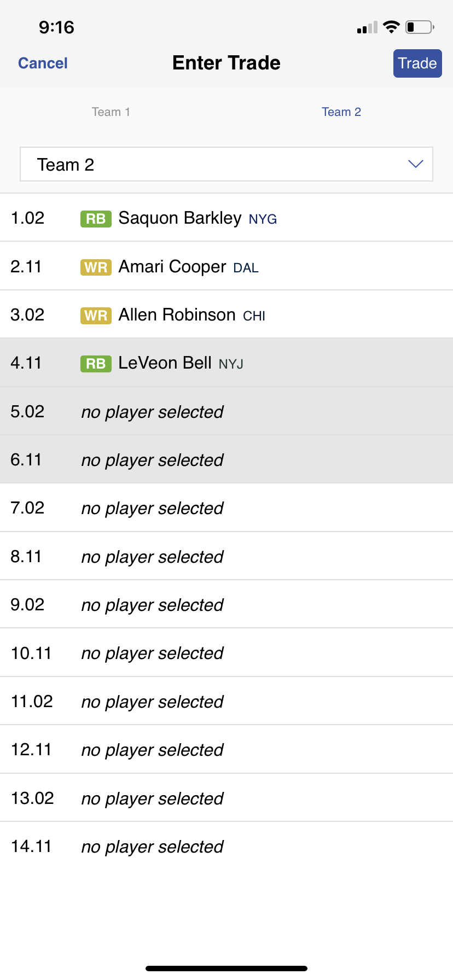Tap Cancel to exit trade entry

pos(43,63)
